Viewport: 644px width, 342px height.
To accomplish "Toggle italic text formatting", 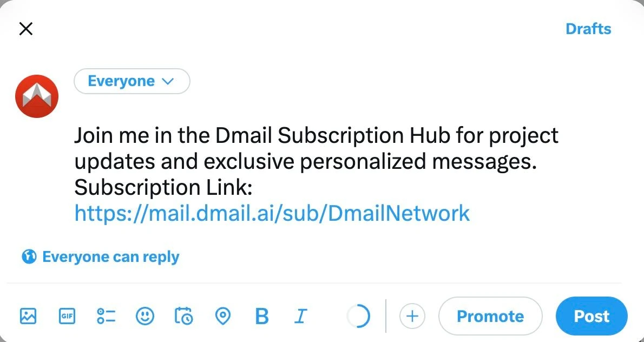I will (x=300, y=316).
